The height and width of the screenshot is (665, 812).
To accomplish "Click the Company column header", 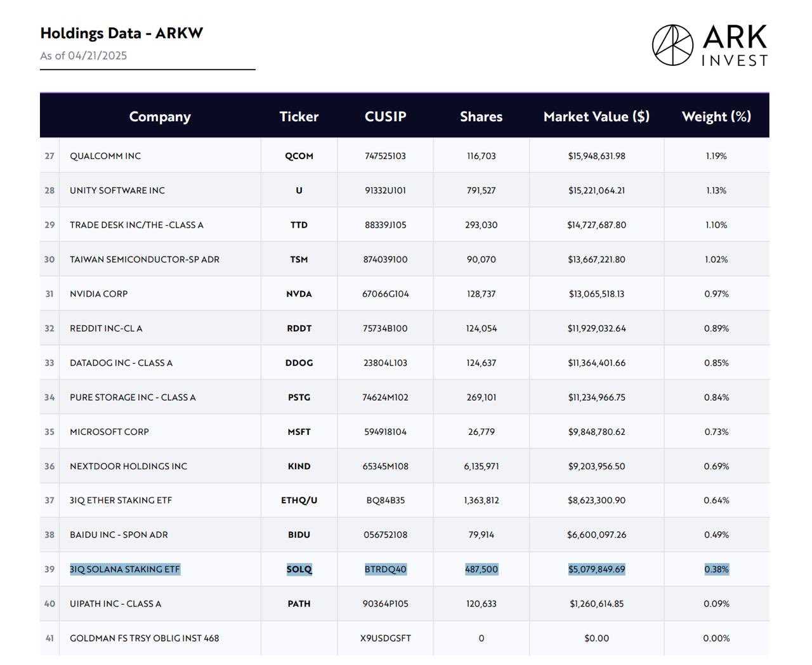I will (x=160, y=117).
